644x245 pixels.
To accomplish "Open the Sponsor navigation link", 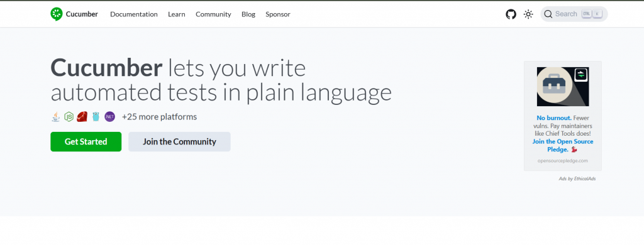I will pyautogui.click(x=277, y=14).
